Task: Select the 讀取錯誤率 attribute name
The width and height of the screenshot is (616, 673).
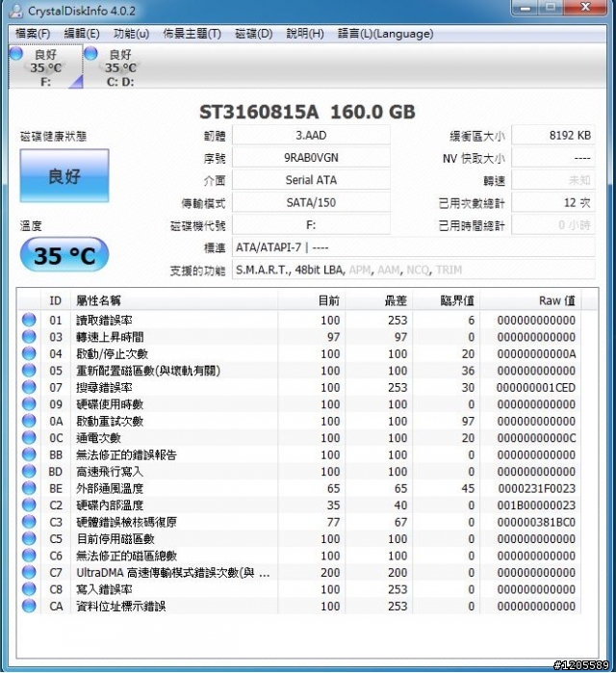Action: (104, 321)
